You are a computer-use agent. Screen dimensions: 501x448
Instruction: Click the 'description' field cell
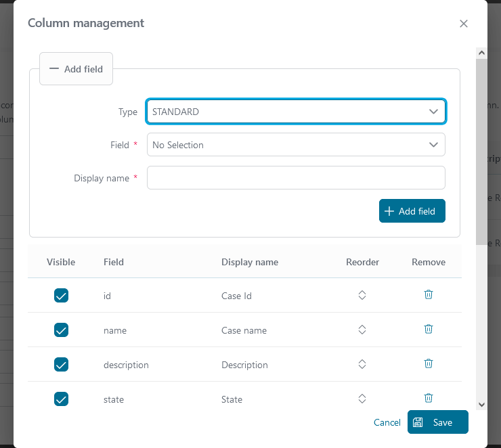(126, 365)
